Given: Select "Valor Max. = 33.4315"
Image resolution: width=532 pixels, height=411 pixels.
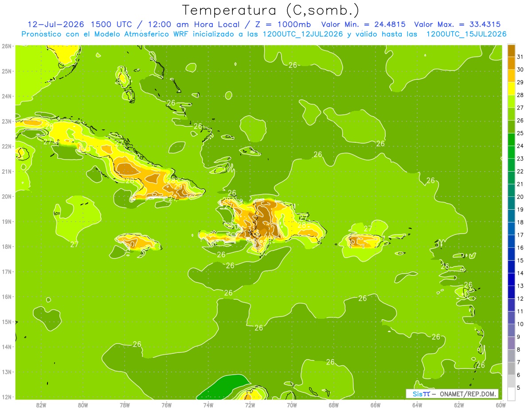Looking at the screenshot, I should 458,24.
